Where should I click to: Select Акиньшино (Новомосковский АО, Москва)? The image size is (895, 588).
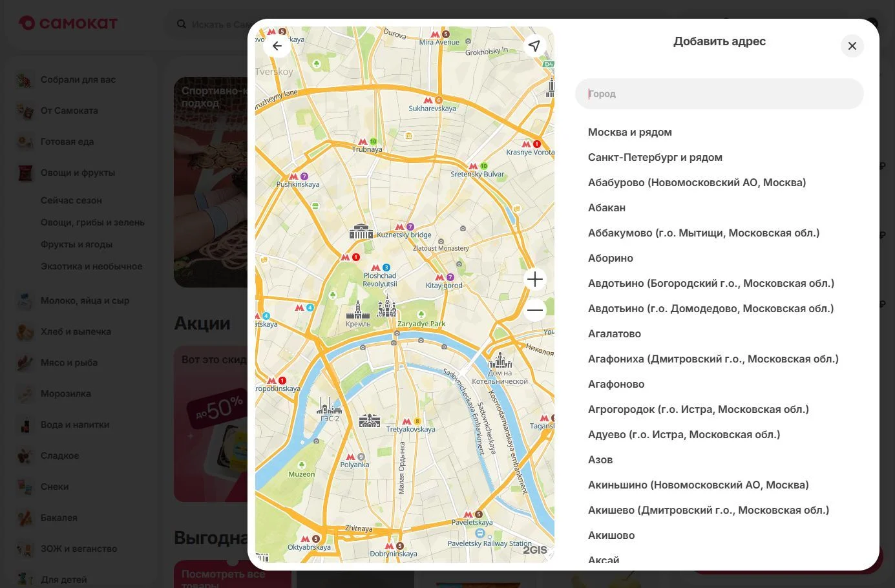click(x=699, y=485)
